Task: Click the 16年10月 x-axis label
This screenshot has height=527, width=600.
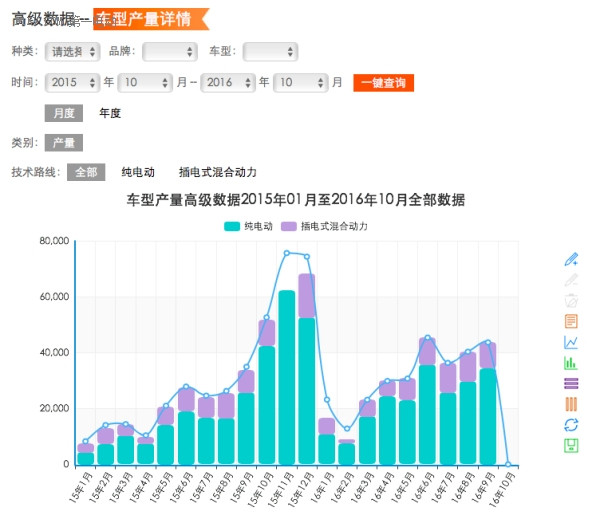Action: coord(502,489)
